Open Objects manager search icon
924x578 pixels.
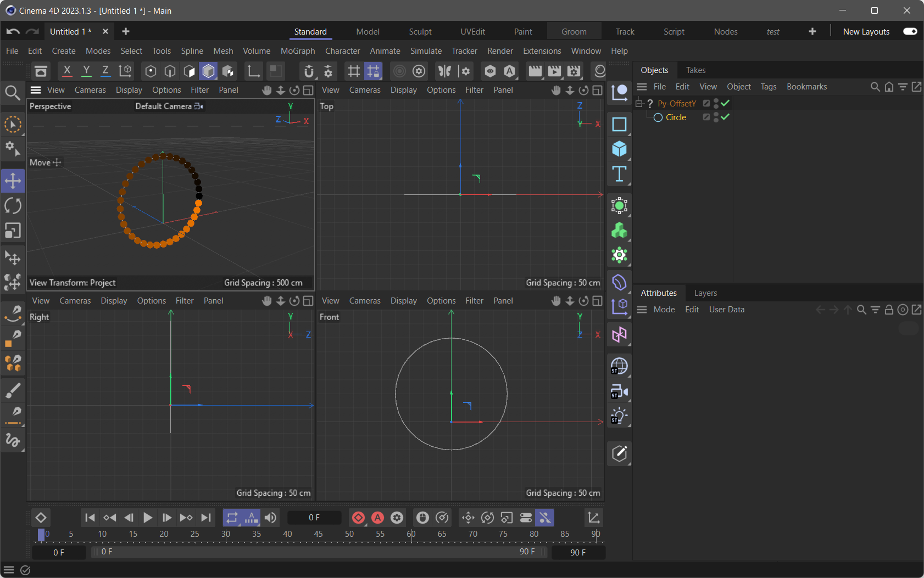click(875, 87)
